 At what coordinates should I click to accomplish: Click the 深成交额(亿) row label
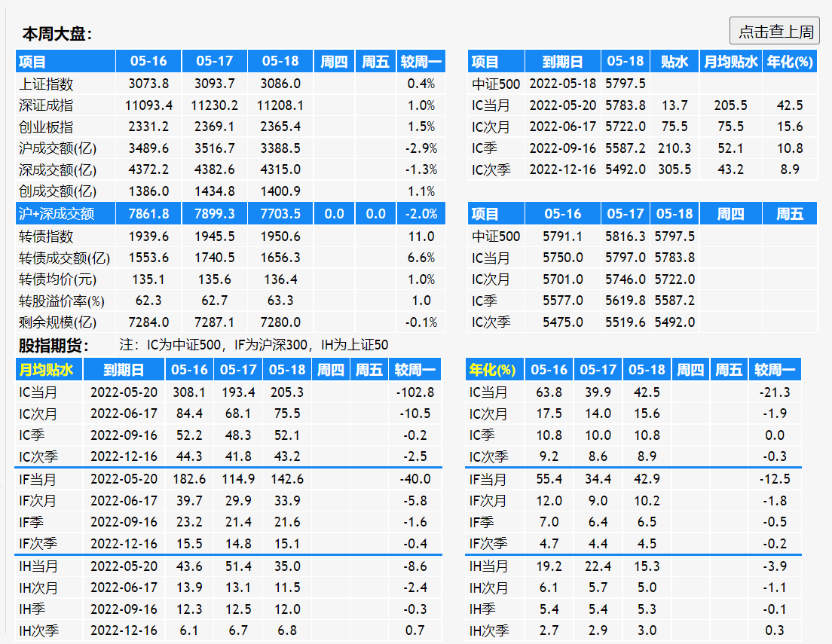click(58, 169)
